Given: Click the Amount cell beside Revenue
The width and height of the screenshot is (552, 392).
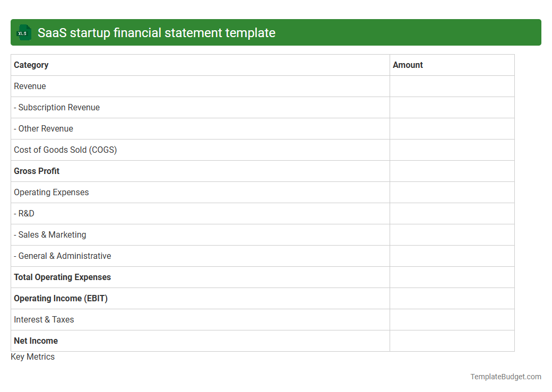Looking at the screenshot, I should (x=452, y=86).
